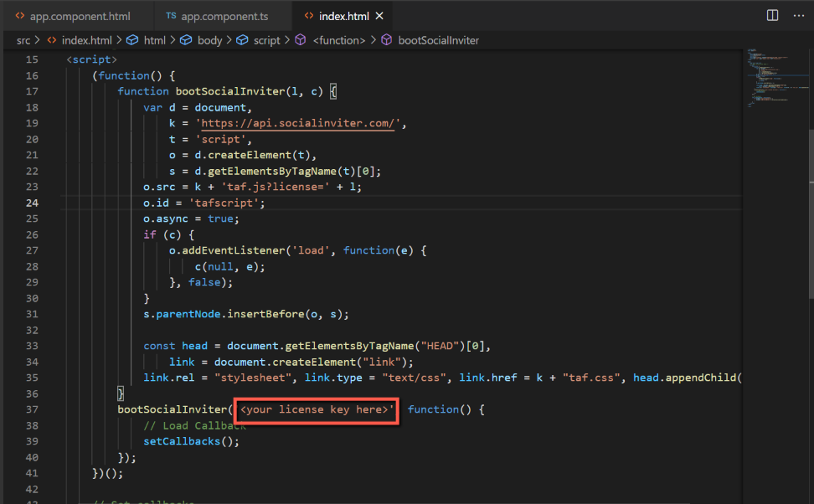Screen dimensions: 814x504
Task: Click insertBefore on line 31
Action: 265,314
